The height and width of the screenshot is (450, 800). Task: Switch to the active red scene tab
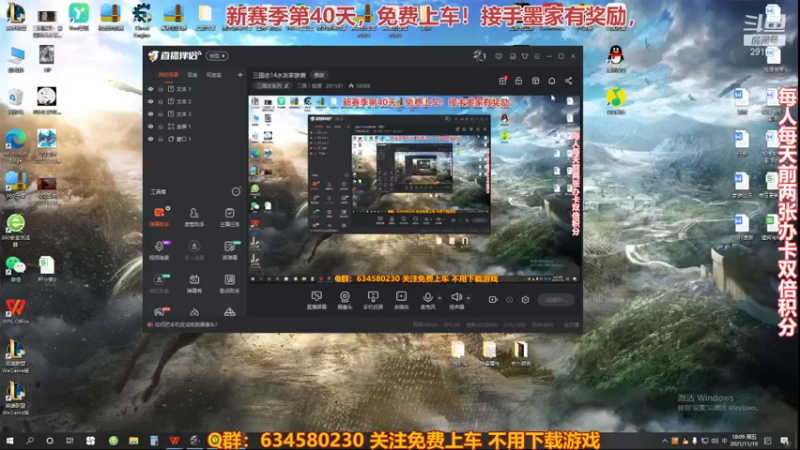(x=168, y=75)
